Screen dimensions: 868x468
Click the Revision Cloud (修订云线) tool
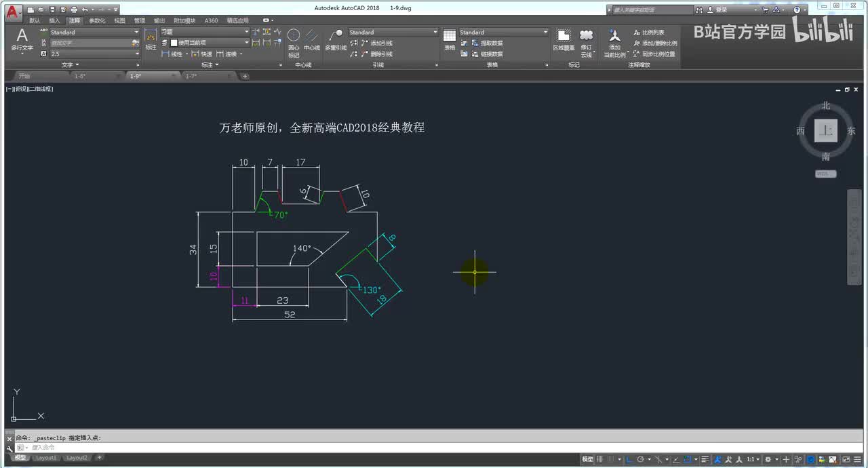point(587,42)
